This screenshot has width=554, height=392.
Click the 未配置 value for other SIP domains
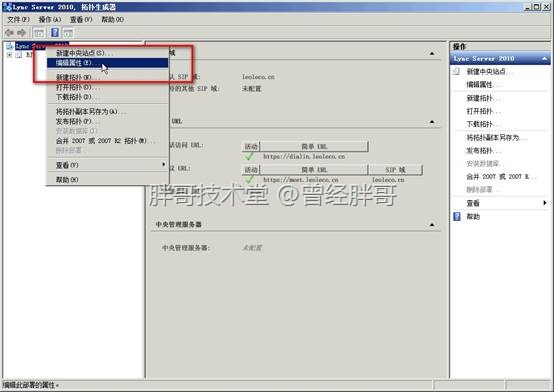click(252, 89)
